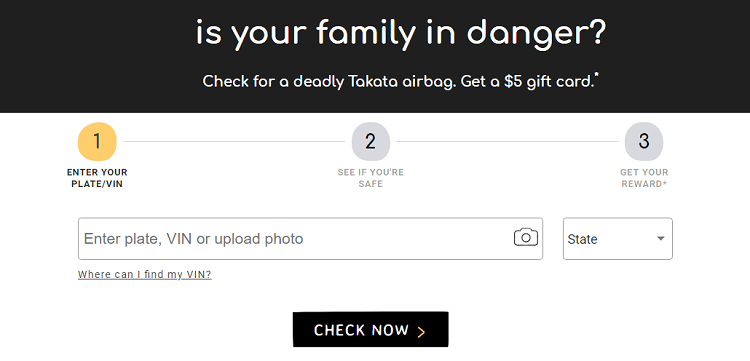Viewport: 750px width, 361px height.
Task: Select the Enter Your Plate/VIN step label
Action: click(97, 178)
